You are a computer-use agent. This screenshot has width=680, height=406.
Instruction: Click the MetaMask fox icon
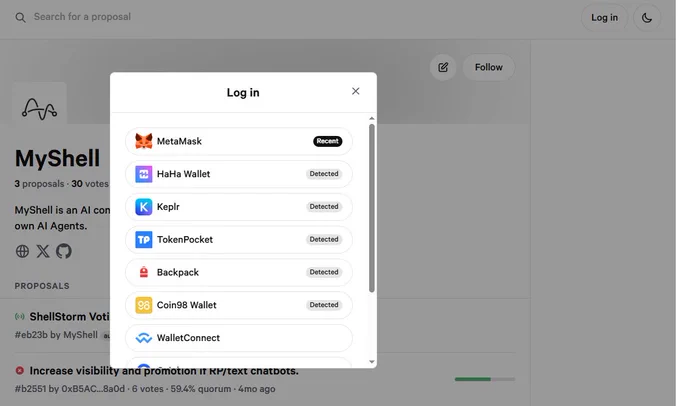pyautogui.click(x=144, y=141)
